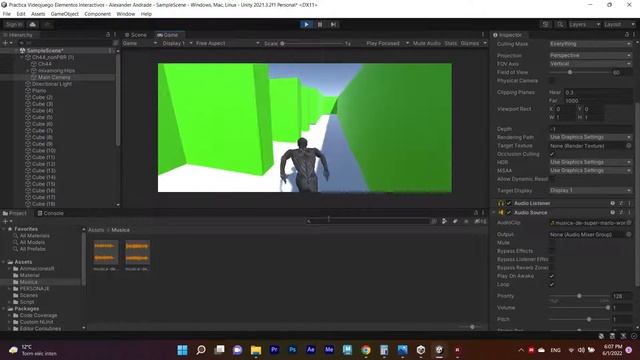This screenshot has width=640, height=360.
Task: Open the Rendering Path dropdown
Action: tap(590, 137)
